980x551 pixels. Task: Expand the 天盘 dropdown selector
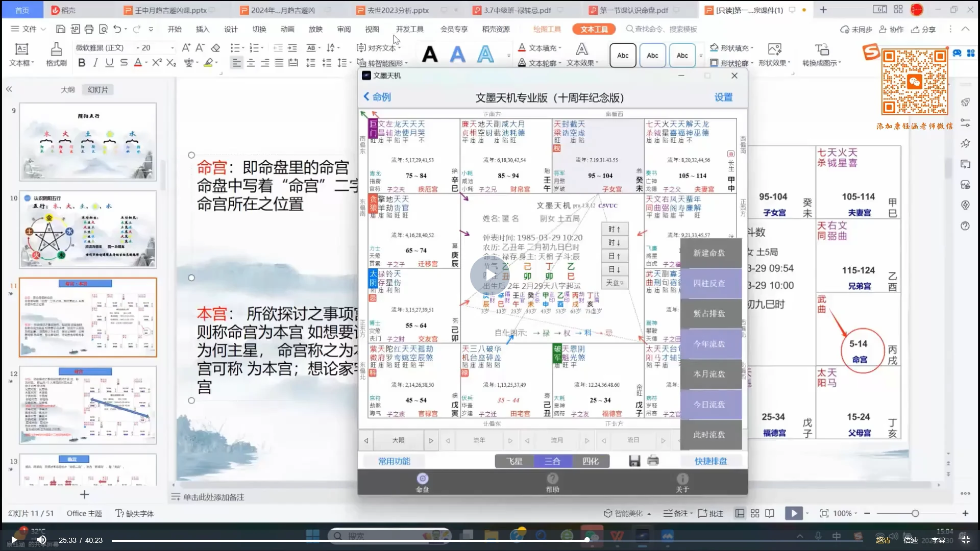615,283
